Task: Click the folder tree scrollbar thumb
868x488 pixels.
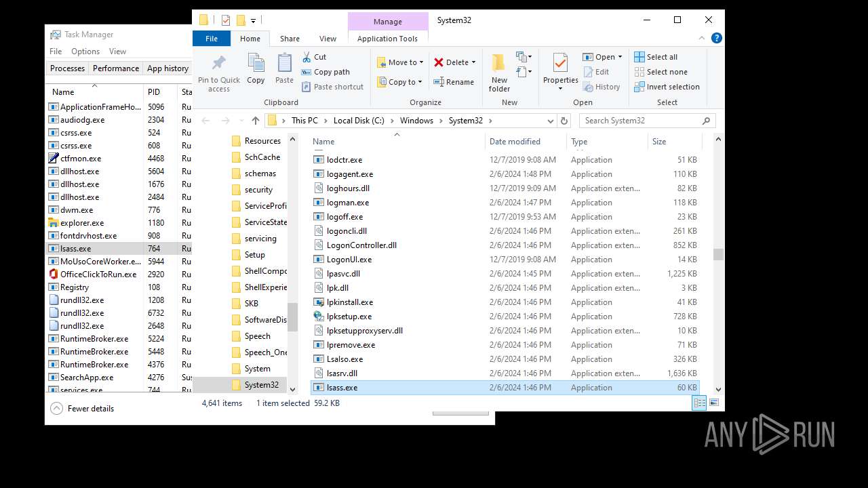Action: [293, 317]
